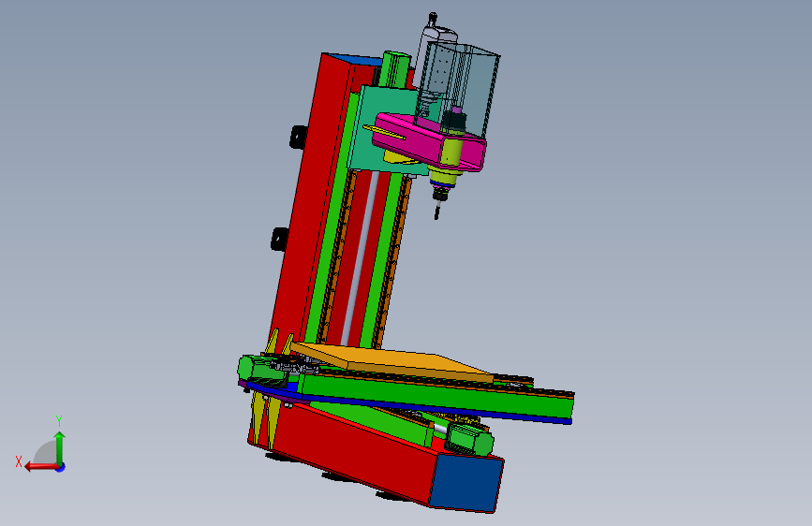Image resolution: width=812 pixels, height=526 pixels.
Task: Select the cutting tool bit under the spindle
Action: 437,211
